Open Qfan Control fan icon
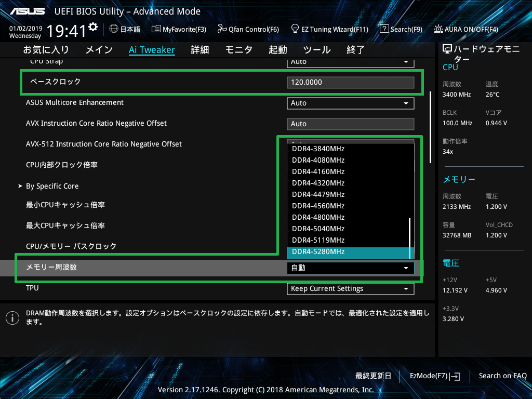The height and width of the screenshot is (399, 532). click(222, 29)
